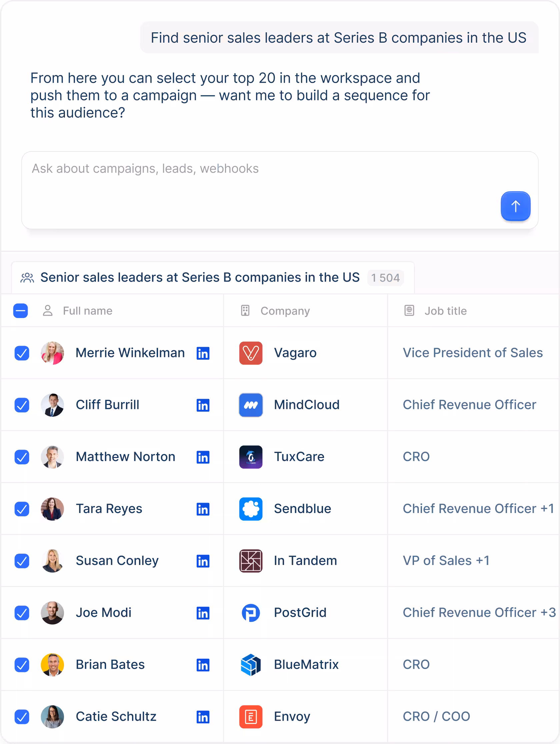Open the Senior sales leaders list tab
This screenshot has width=560, height=744.
pos(213,278)
